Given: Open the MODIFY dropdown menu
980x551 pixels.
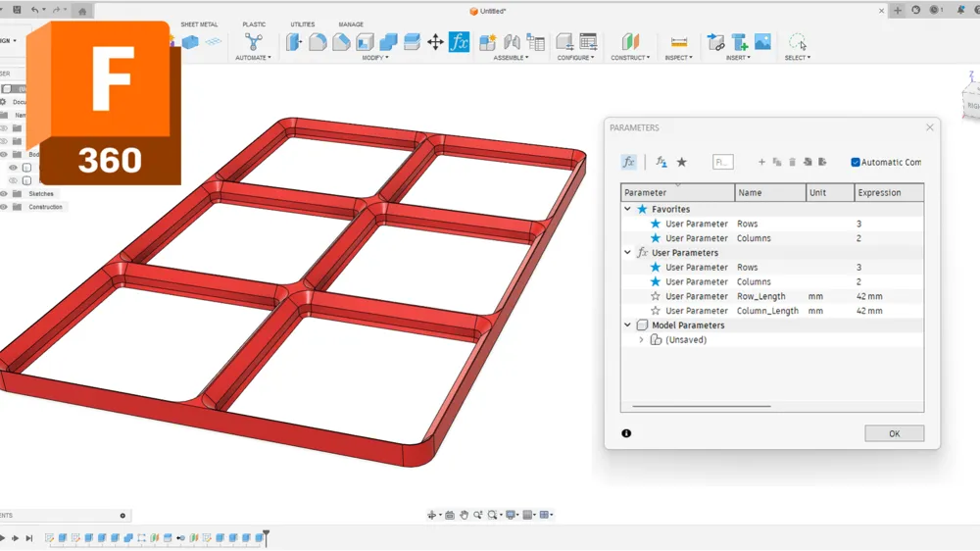Looking at the screenshot, I should [375, 58].
